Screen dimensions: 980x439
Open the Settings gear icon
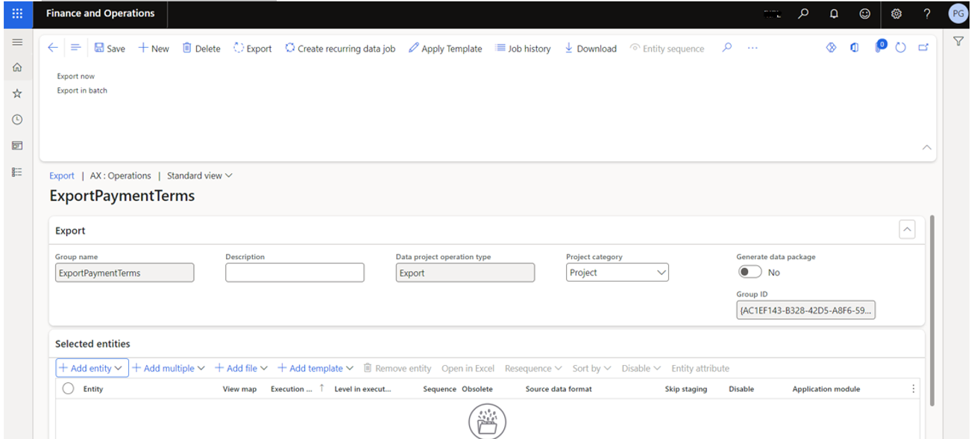896,13
